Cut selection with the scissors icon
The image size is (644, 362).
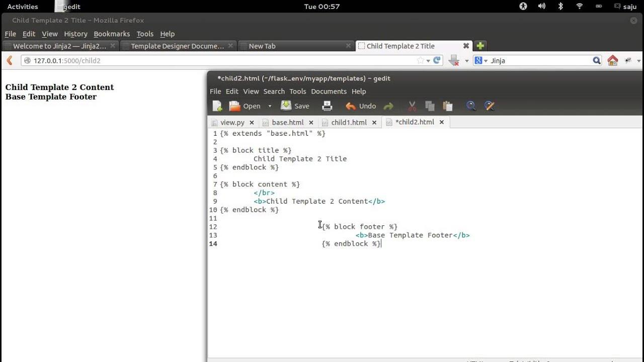pos(412,106)
